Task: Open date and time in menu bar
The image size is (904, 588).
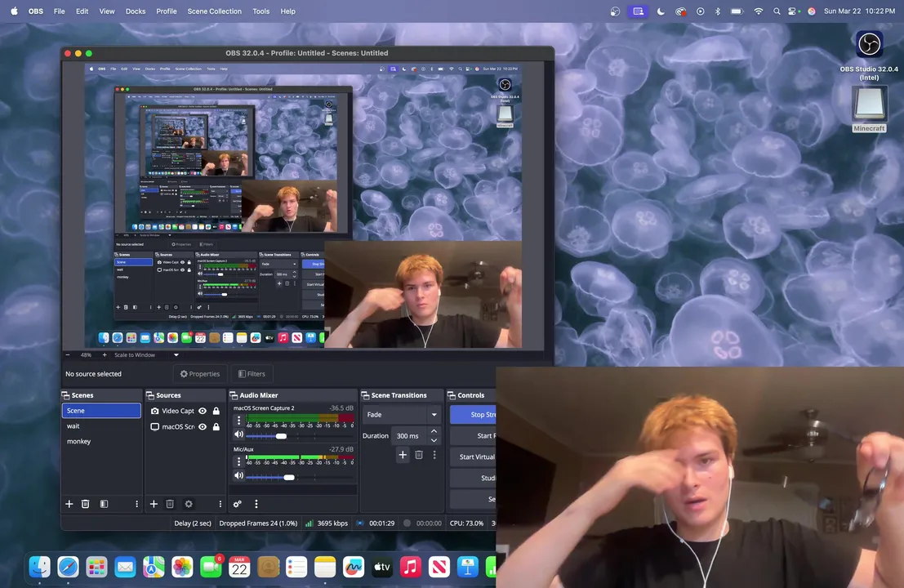Action: point(859,11)
